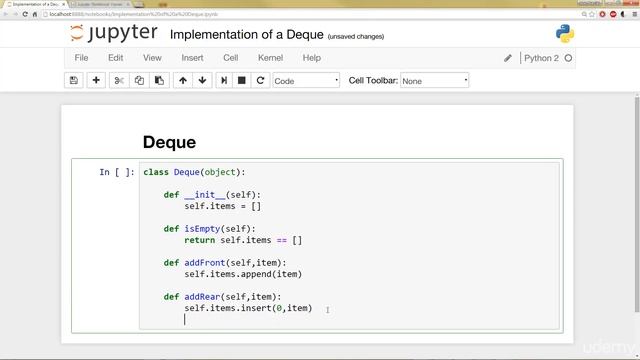The width and height of the screenshot is (640, 360).
Task: Click inside the code cell editor
Action: point(349,246)
